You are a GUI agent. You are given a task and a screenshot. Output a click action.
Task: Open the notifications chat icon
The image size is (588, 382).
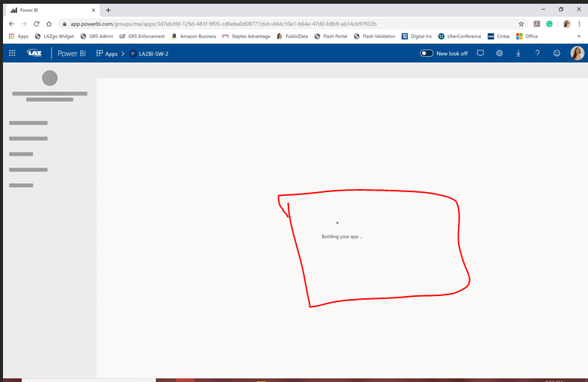pos(480,53)
